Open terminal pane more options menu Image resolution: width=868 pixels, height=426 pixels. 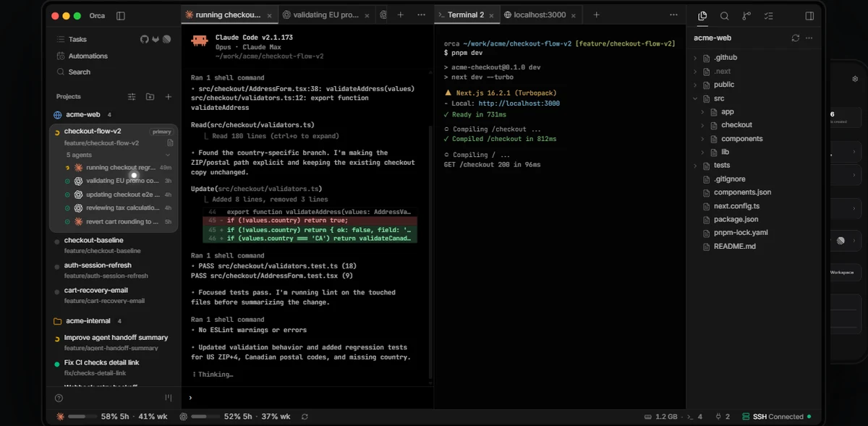tap(674, 15)
